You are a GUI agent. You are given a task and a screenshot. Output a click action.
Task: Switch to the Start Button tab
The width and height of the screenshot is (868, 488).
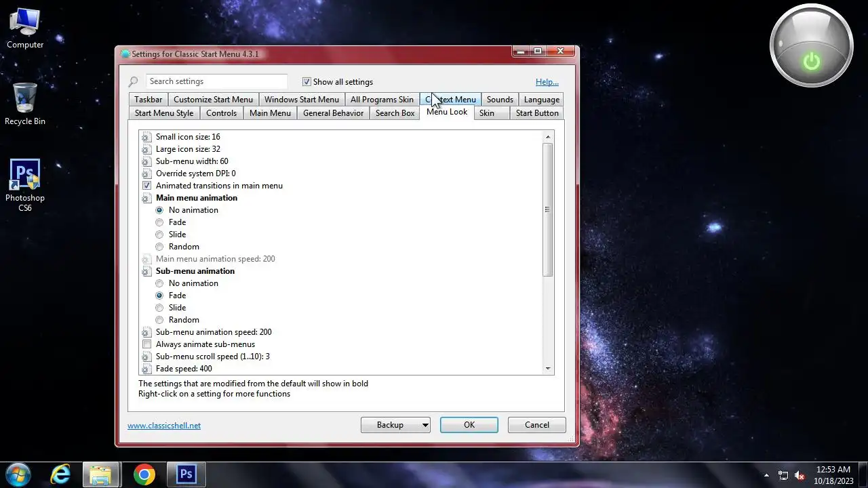537,113
